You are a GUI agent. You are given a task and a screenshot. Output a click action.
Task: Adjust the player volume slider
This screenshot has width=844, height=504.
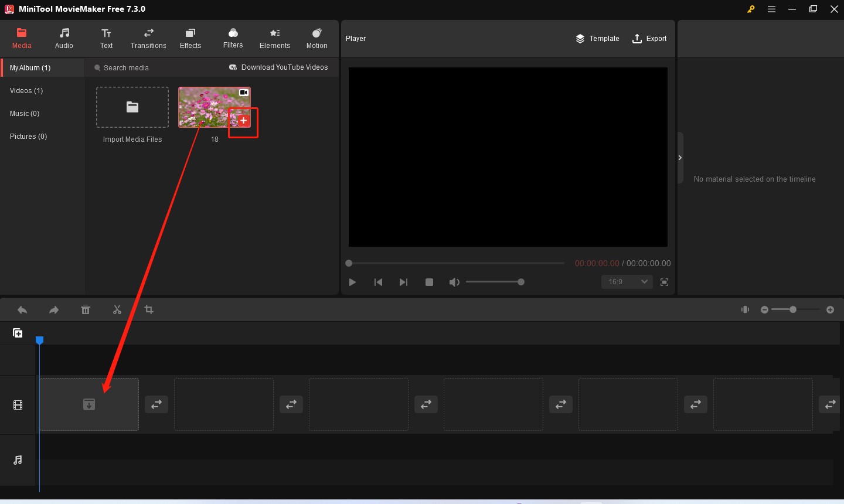coord(495,282)
